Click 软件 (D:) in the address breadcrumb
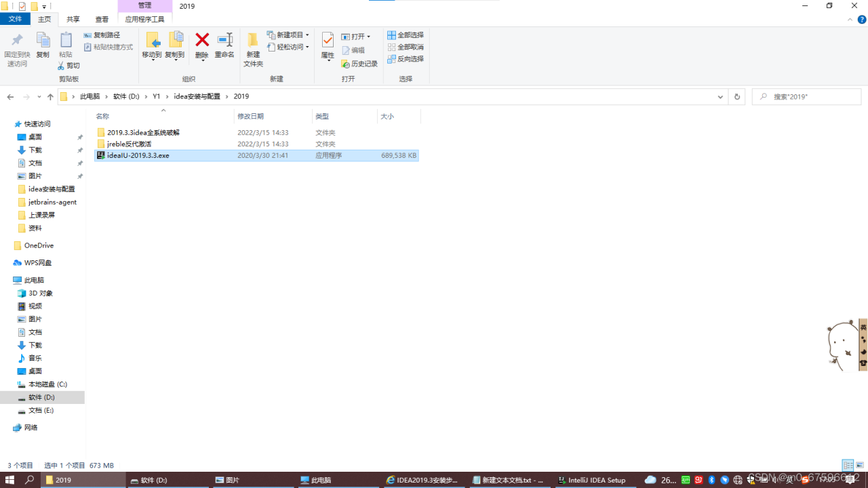 (x=126, y=97)
